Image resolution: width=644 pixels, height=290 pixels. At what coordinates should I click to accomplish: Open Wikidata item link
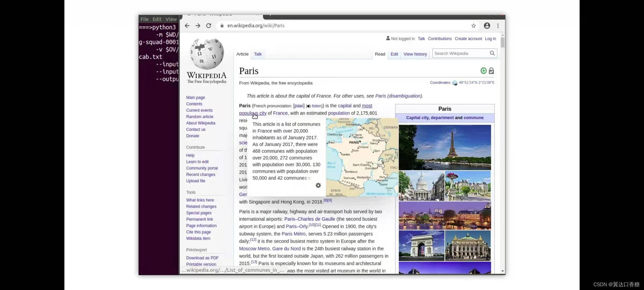tap(198, 238)
